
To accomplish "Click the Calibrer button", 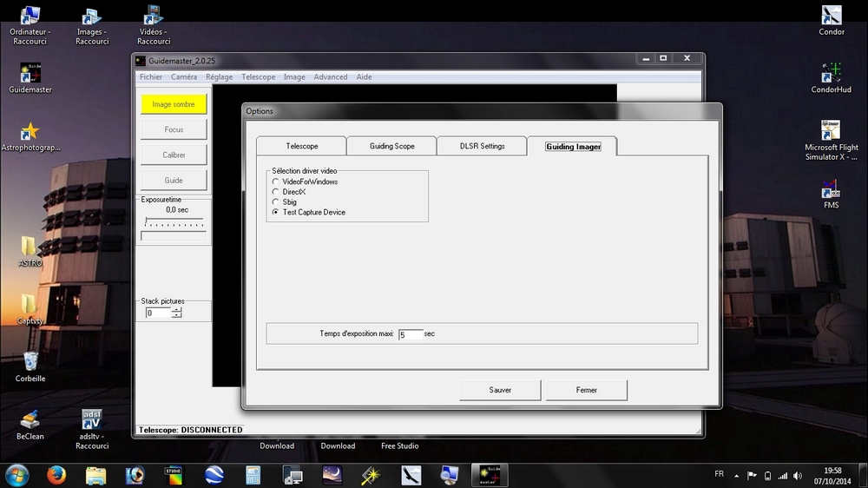I will coord(174,155).
